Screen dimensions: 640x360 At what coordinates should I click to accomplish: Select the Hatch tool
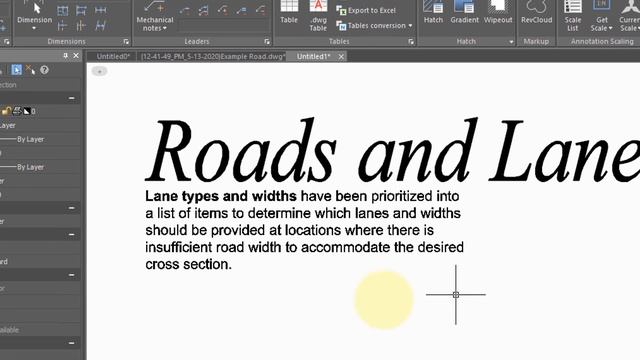[433, 12]
